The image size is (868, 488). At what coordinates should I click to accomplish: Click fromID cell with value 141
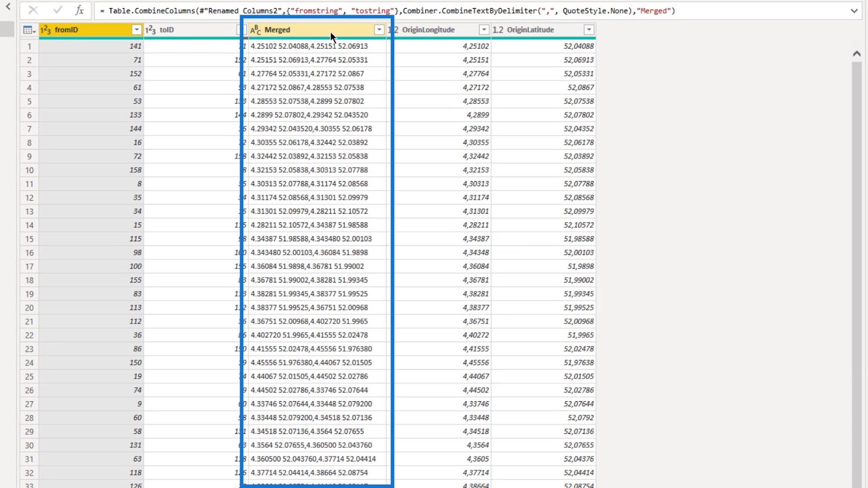click(x=91, y=46)
